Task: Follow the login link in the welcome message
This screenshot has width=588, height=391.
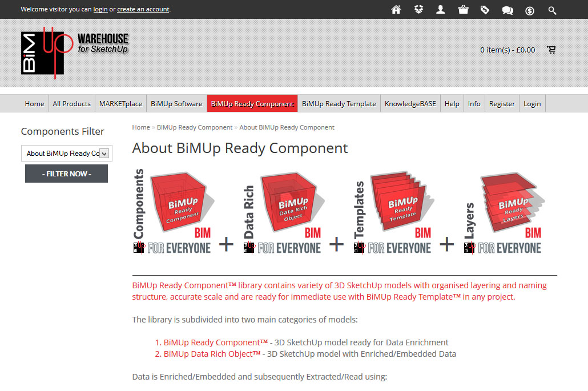Action: coord(100,9)
